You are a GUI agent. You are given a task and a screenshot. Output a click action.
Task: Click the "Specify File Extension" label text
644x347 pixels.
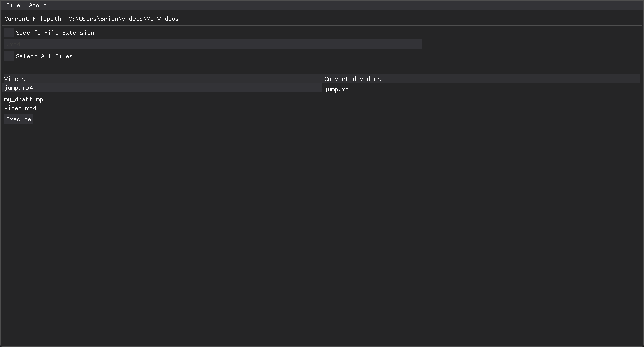tap(55, 33)
